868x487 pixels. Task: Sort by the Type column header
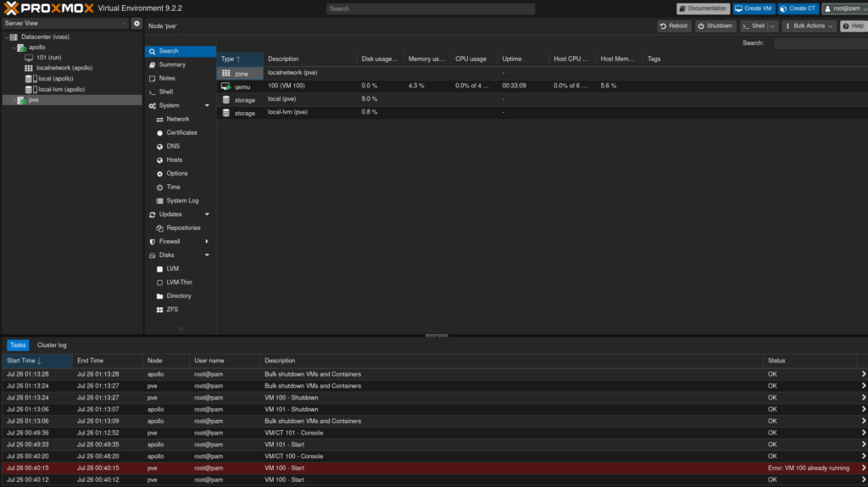pos(240,59)
